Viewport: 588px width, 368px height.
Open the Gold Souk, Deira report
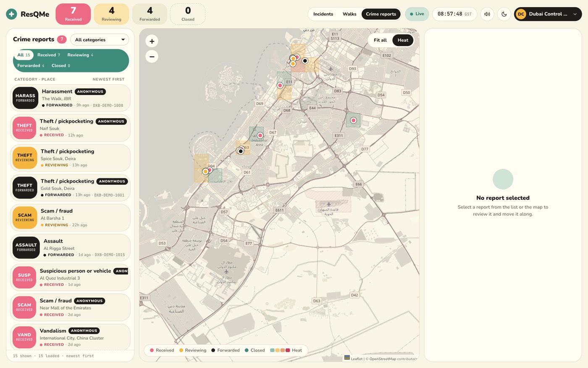[70, 188]
